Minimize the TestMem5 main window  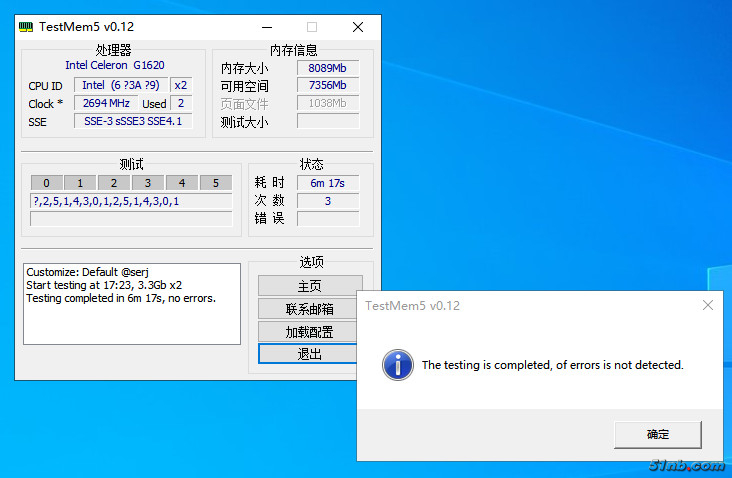pos(267,27)
